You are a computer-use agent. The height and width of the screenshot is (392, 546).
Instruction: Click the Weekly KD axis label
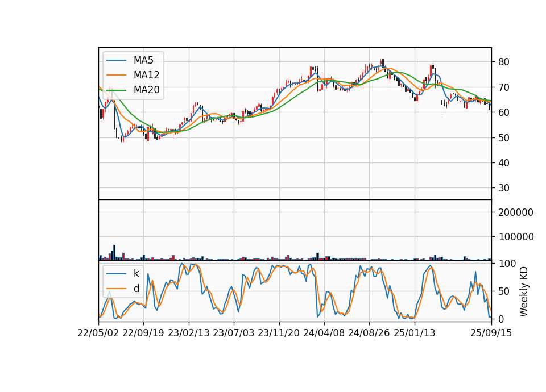524,291
